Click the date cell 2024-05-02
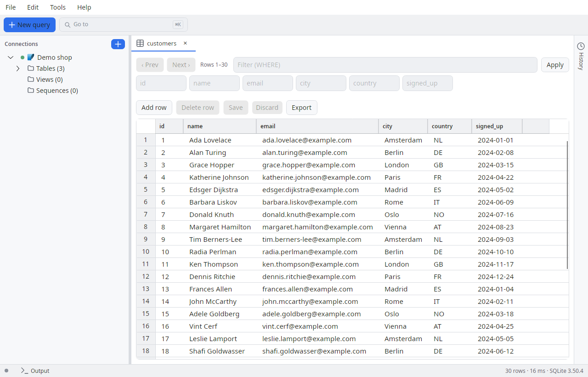Image resolution: width=588 pixels, height=377 pixels. pyautogui.click(x=497, y=190)
